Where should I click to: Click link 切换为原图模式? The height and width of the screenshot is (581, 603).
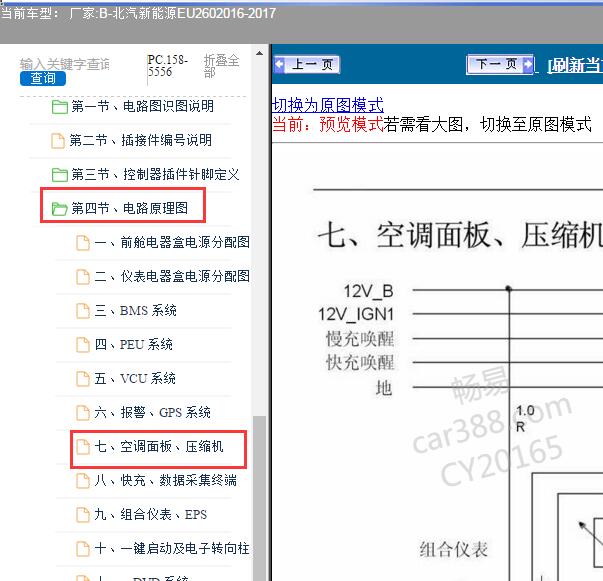coord(328,105)
